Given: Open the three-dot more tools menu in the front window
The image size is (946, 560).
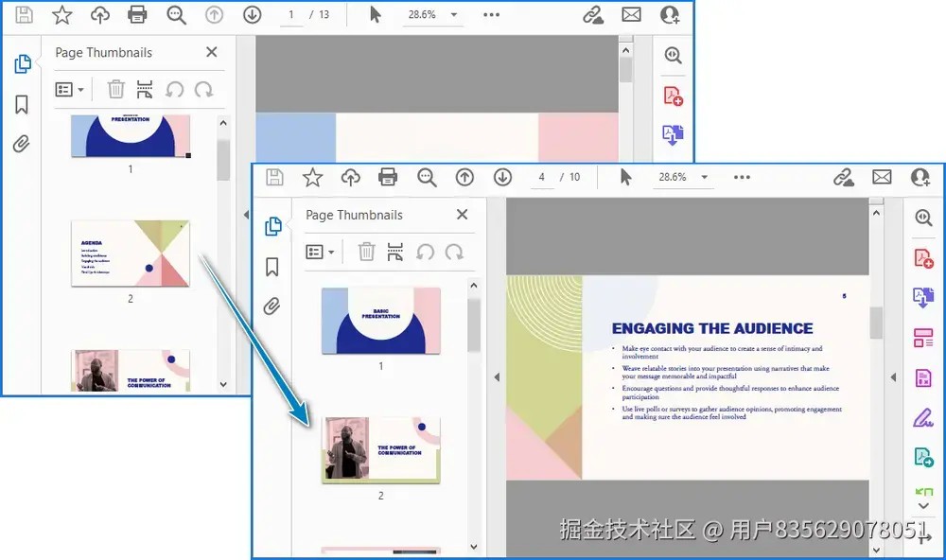Looking at the screenshot, I should pyautogui.click(x=742, y=177).
